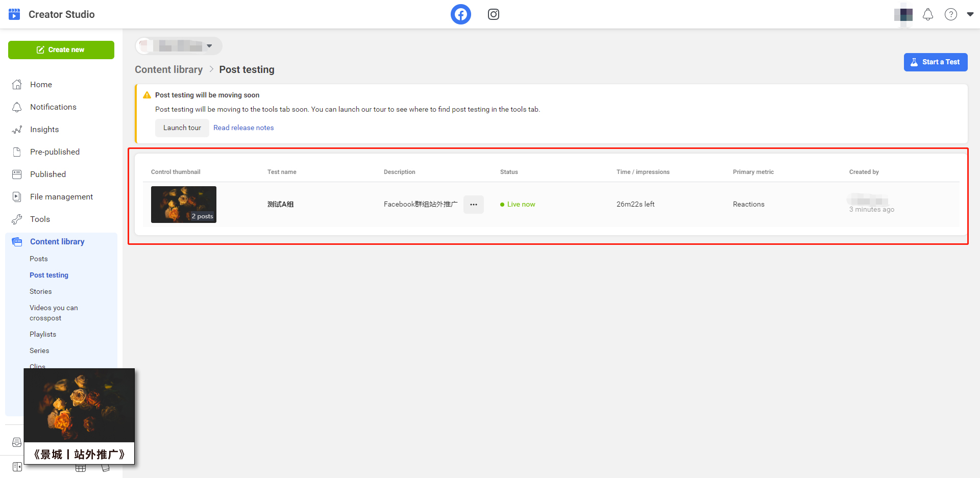Open Home in the sidebar
Viewport: 980px width, 478px height.
point(41,85)
